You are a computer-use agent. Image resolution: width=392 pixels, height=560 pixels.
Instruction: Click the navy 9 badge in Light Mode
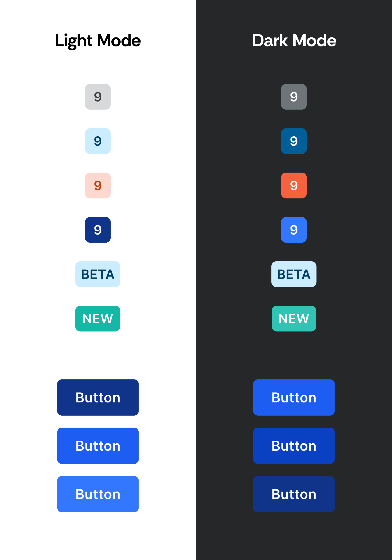pyautogui.click(x=98, y=230)
